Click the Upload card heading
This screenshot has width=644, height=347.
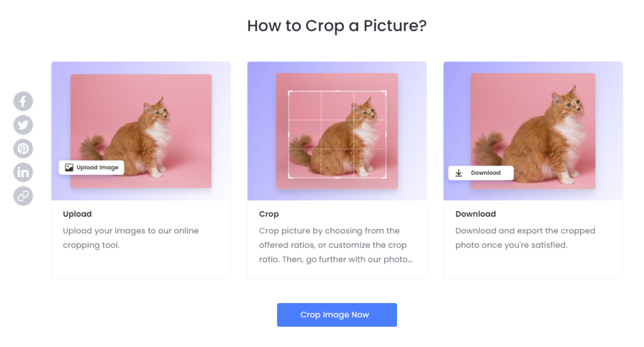(77, 214)
